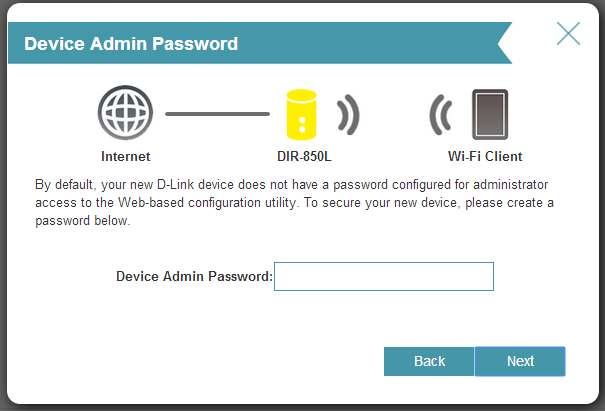Image resolution: width=605 pixels, height=411 pixels.
Task: Click the "Wi-Fi Client" label
Action: [x=485, y=157]
